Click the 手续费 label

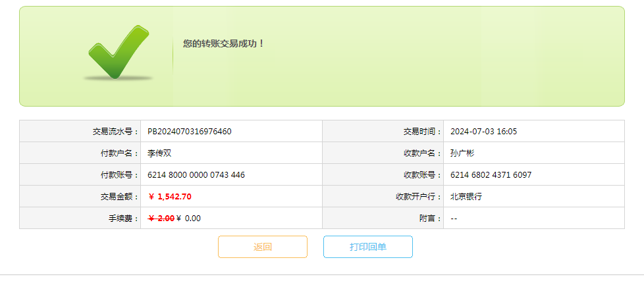click(x=121, y=218)
